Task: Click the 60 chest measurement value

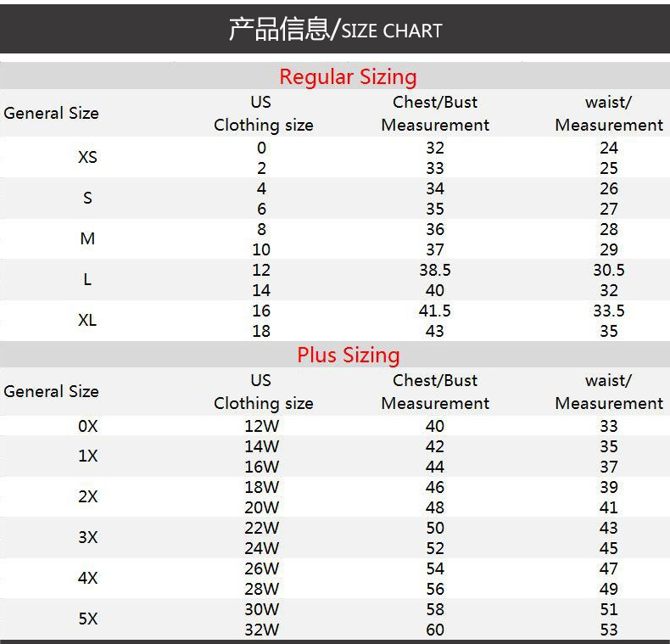Action: [x=435, y=630]
